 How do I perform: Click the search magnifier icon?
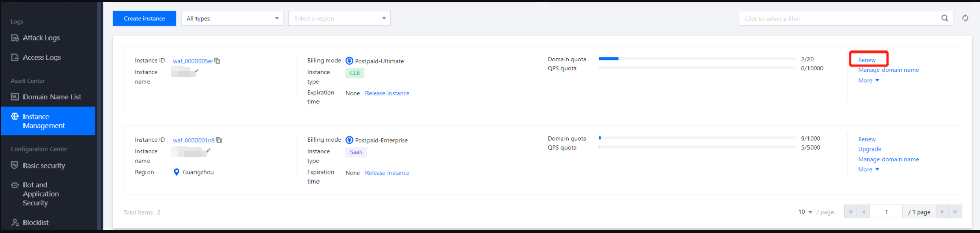click(945, 18)
